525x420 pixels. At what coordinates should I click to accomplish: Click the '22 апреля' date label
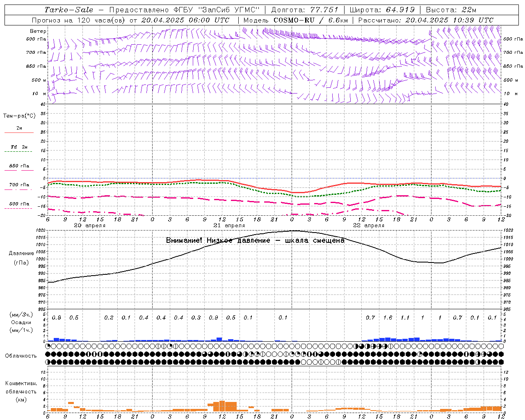click(369, 226)
